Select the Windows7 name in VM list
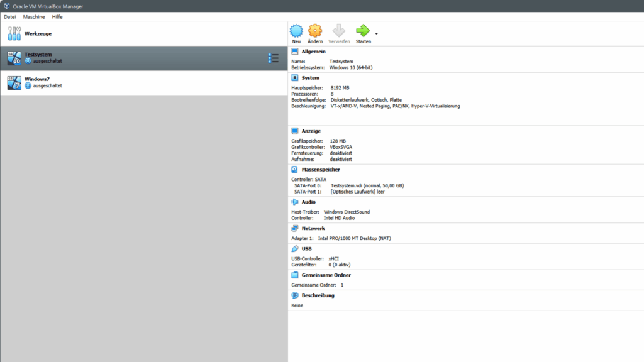 coord(37,79)
